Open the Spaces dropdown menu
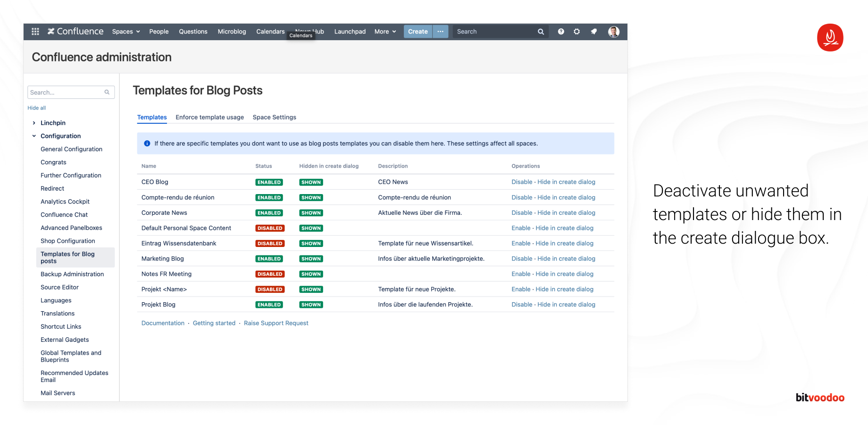868x425 pixels. point(125,32)
